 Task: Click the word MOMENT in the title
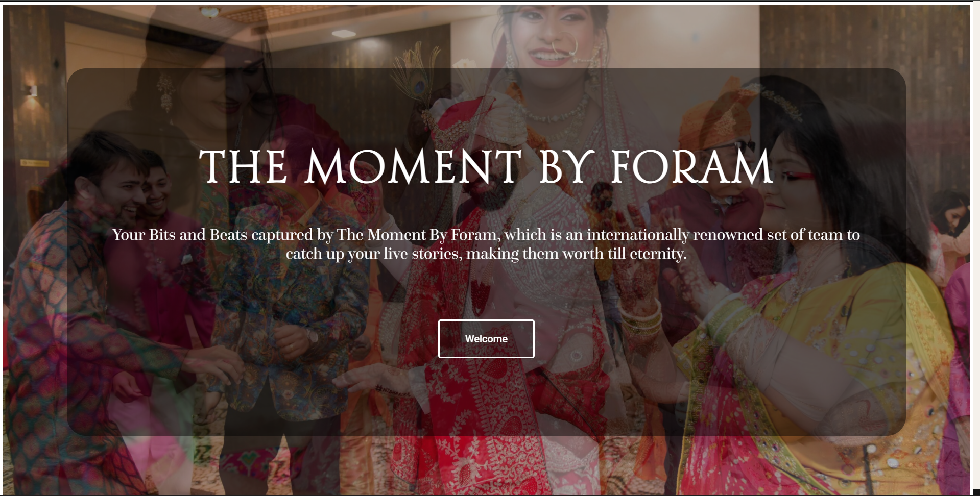(x=413, y=167)
